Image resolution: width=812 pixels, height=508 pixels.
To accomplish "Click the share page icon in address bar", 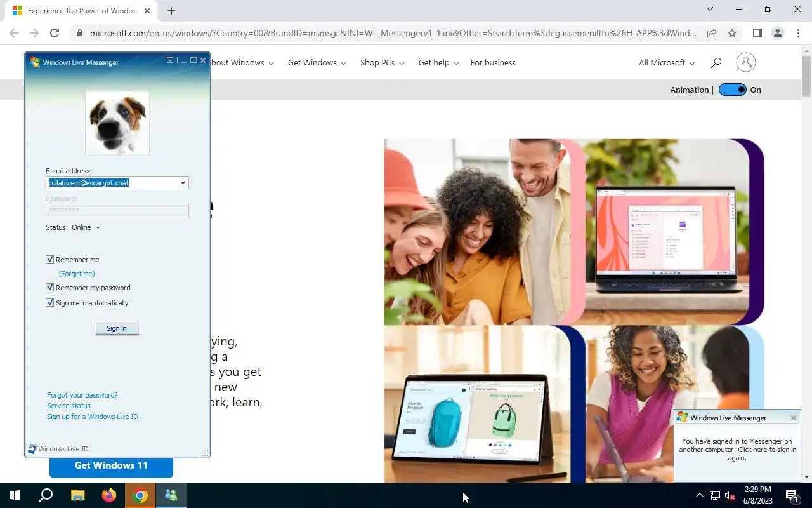I will pos(712,33).
